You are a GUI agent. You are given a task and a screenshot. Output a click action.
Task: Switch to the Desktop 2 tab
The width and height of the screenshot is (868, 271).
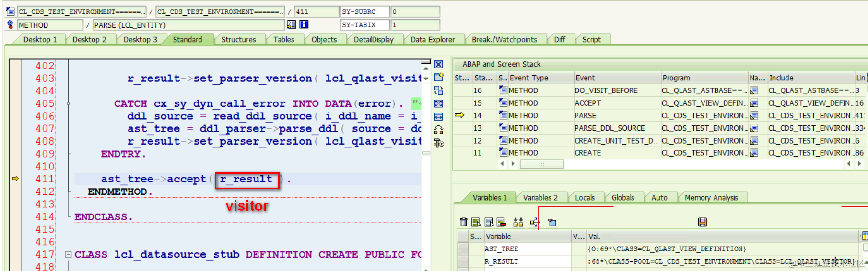tap(90, 40)
